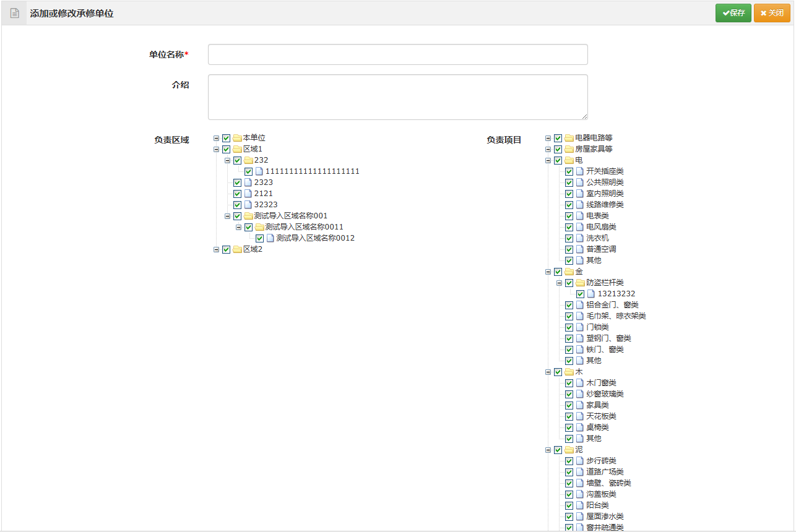Image resolution: width=796 pixels, height=532 pixels.
Task: Select the 桌椅类 tree item
Action: [597, 427]
